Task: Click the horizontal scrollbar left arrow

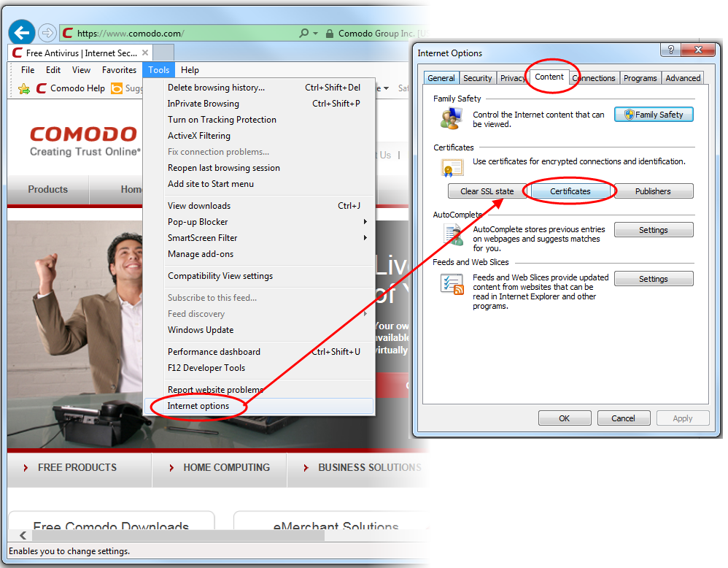Action: coord(23,535)
